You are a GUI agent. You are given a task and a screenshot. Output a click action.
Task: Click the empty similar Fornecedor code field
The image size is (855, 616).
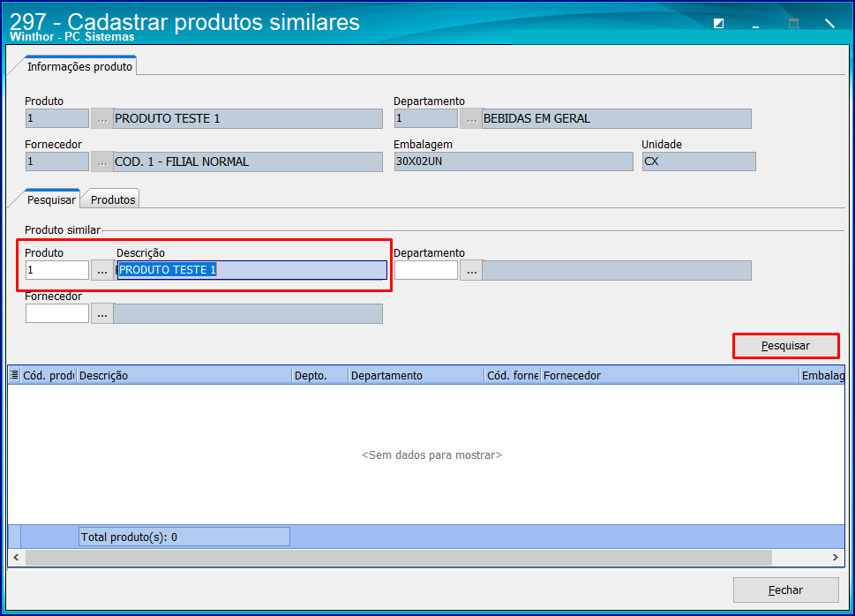57,313
